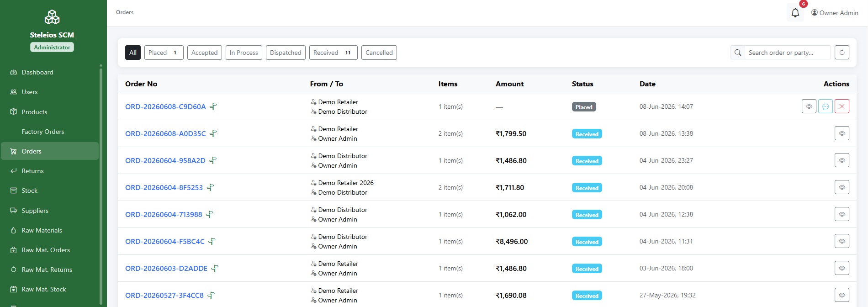868x307 pixels.
Task: Click signpost icon next to ORD-20260604-8F5253
Action: click(x=210, y=187)
